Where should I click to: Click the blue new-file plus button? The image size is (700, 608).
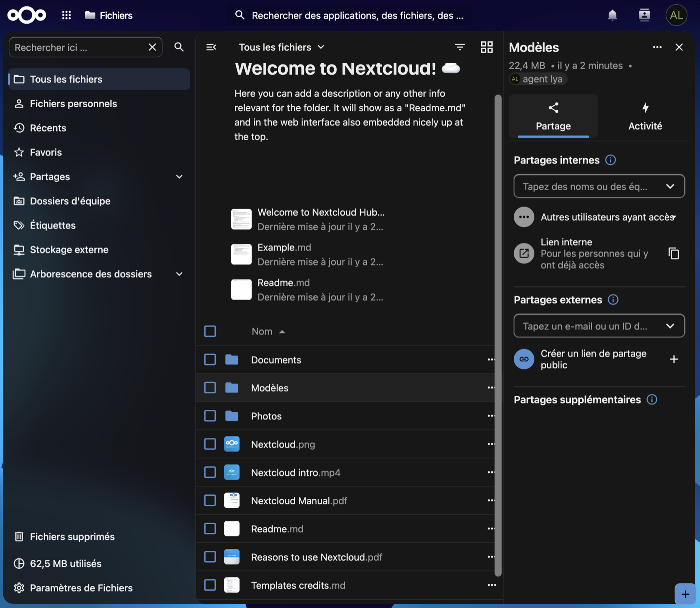(685, 594)
